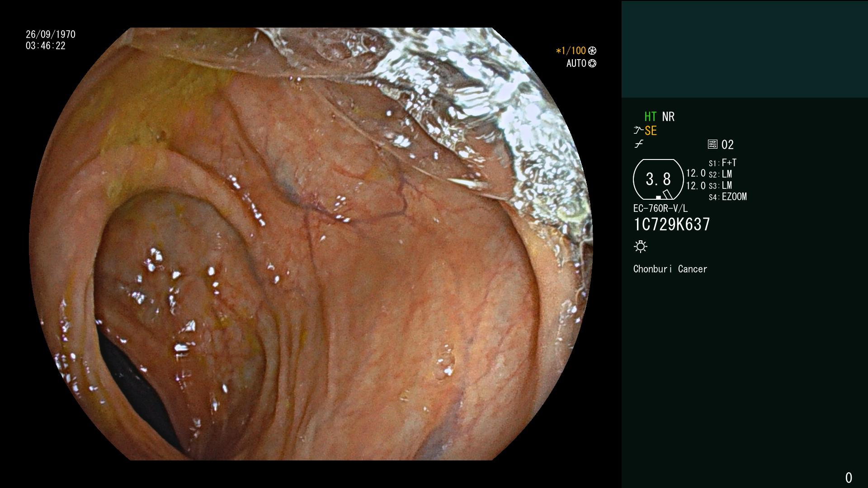Click the S3: LM switch assignment

(720, 185)
